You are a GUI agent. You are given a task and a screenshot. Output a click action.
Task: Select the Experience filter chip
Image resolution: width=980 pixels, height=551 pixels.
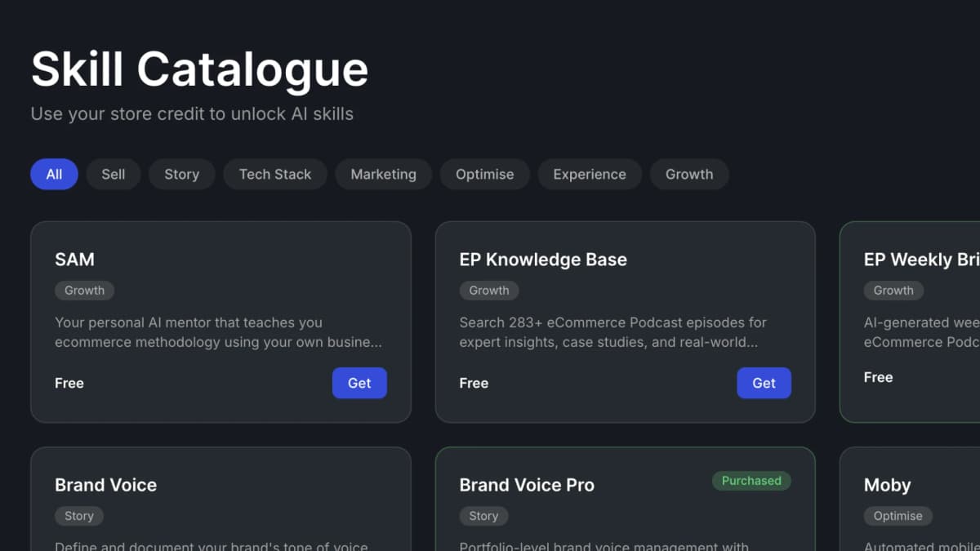click(x=590, y=174)
